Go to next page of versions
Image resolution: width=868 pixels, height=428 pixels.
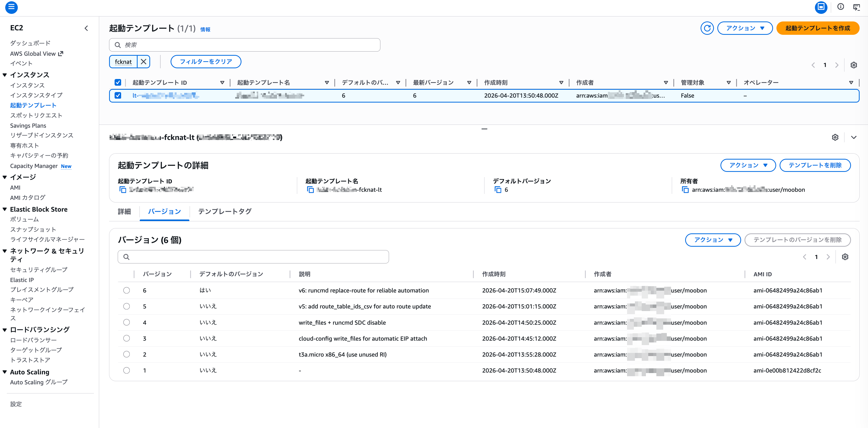828,257
